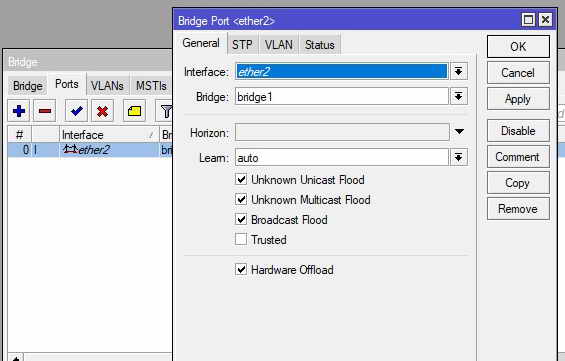
Task: Expand the Horizon field arrow
Action: tap(459, 132)
